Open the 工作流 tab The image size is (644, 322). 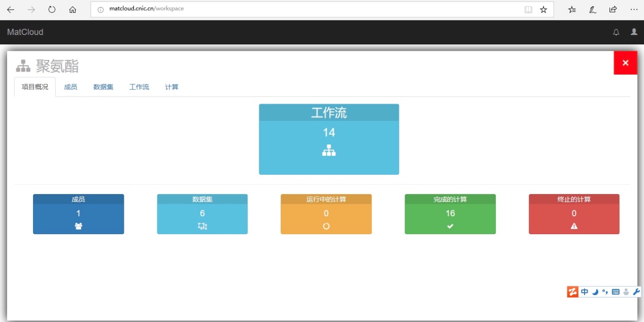140,87
